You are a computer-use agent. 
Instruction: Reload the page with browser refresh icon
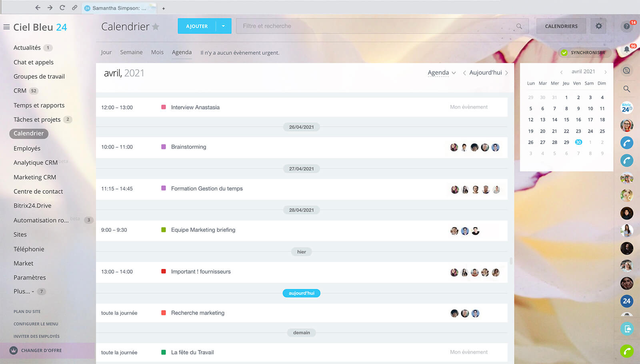[62, 8]
